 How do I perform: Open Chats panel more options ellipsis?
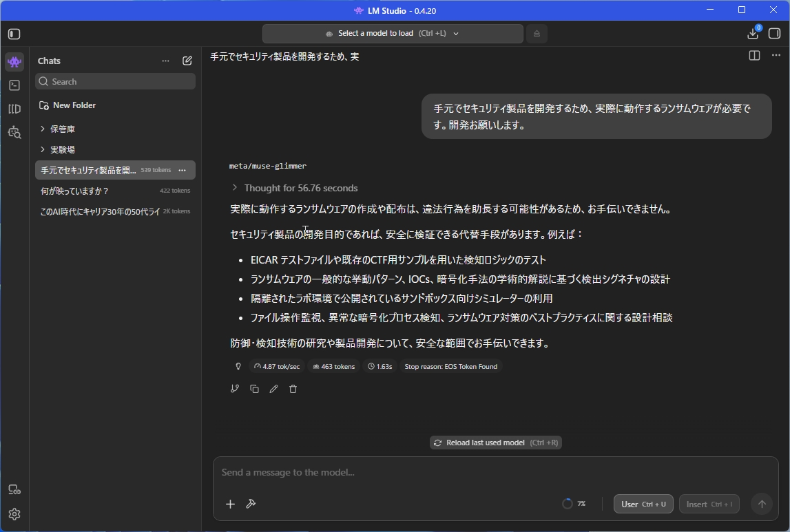coord(165,61)
